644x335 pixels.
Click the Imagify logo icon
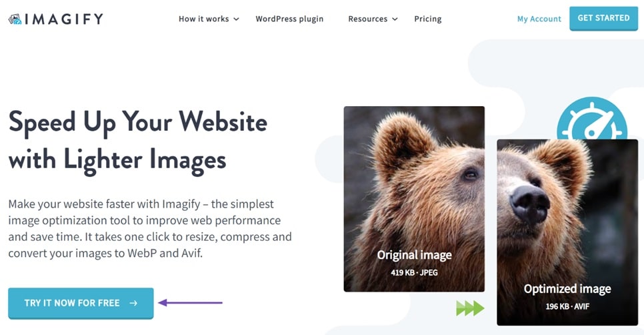coord(15,19)
